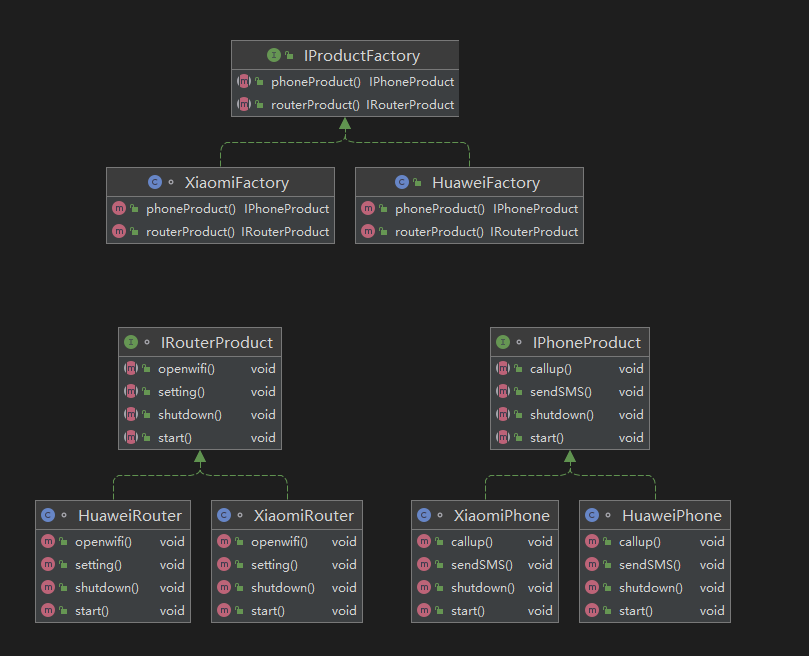
Task: Click method icon of HuaweiPhone callup()
Action: click(x=592, y=541)
